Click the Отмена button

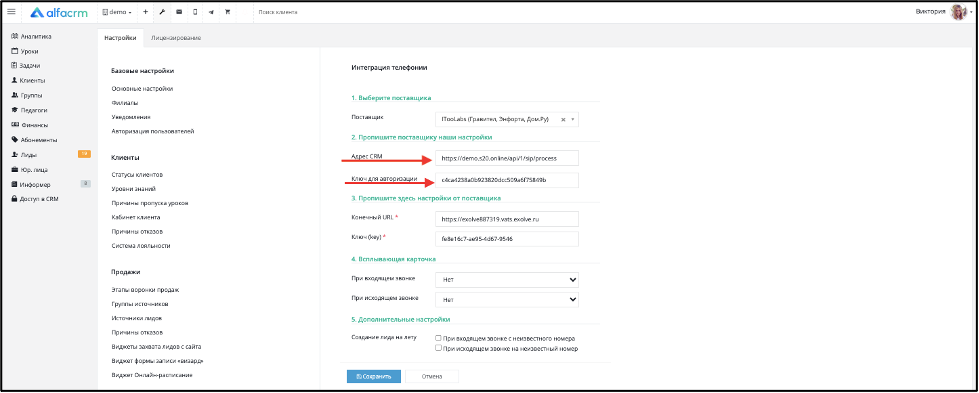(x=431, y=376)
